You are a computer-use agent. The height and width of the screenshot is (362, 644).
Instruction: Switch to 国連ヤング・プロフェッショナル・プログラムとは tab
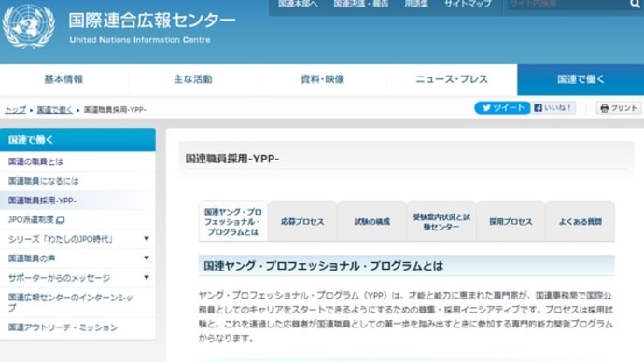click(x=233, y=222)
